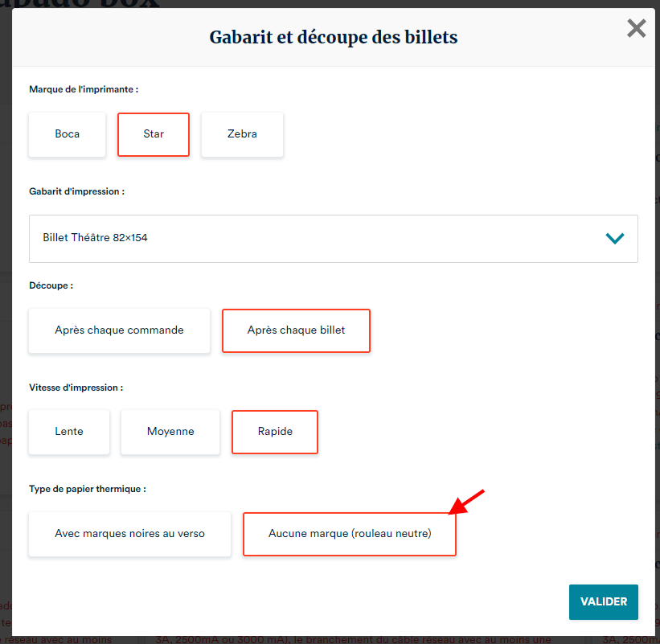Select cut Après chaque commande

119,330
